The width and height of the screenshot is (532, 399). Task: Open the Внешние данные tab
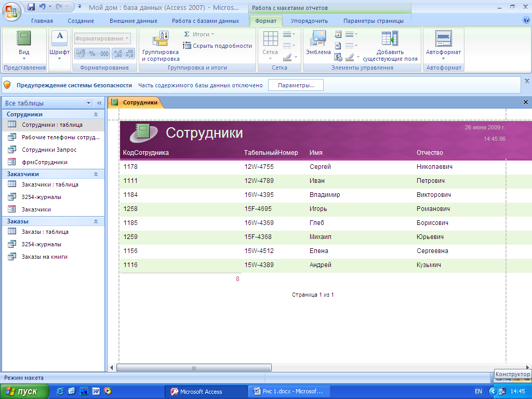(x=134, y=21)
